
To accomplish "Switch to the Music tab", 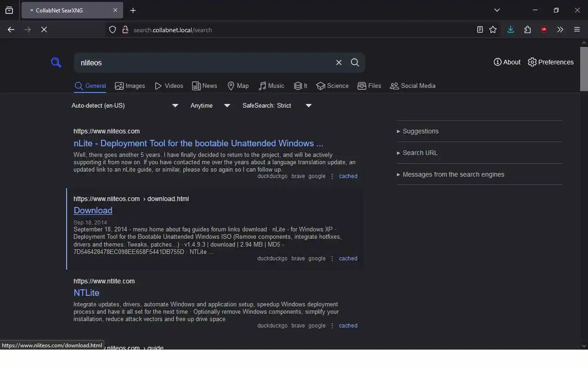I will tap(271, 86).
